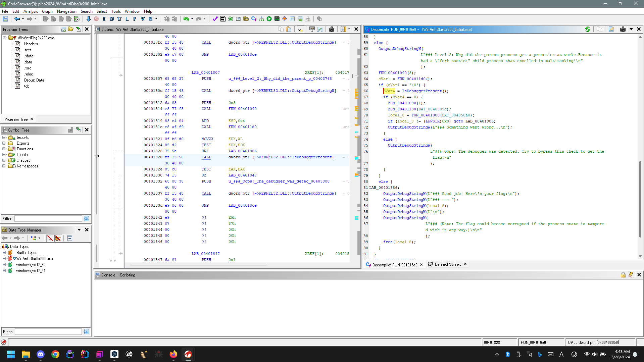The width and height of the screenshot is (644, 362).
Task: Click the Listing snapshot camera icon
Action: [x=332, y=29]
